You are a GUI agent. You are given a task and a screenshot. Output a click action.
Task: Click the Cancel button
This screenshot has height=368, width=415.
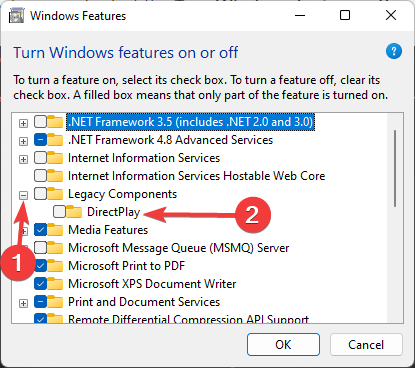click(366, 344)
